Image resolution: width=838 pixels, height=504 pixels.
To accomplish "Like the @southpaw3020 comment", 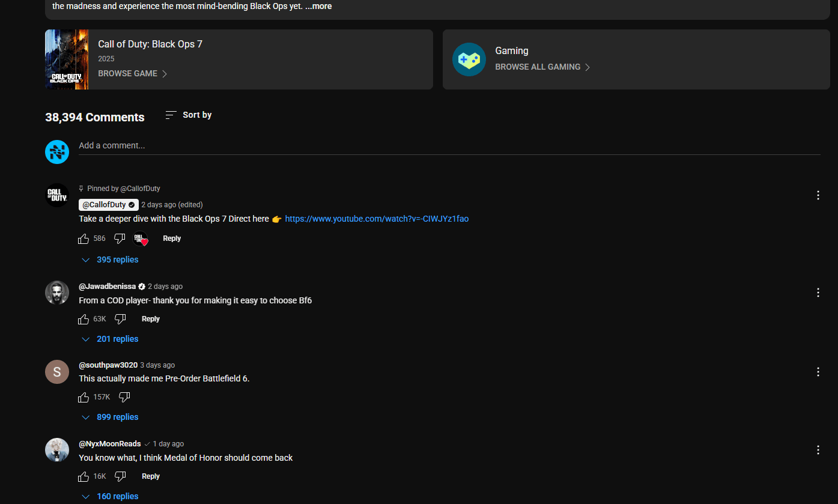I will click(83, 397).
